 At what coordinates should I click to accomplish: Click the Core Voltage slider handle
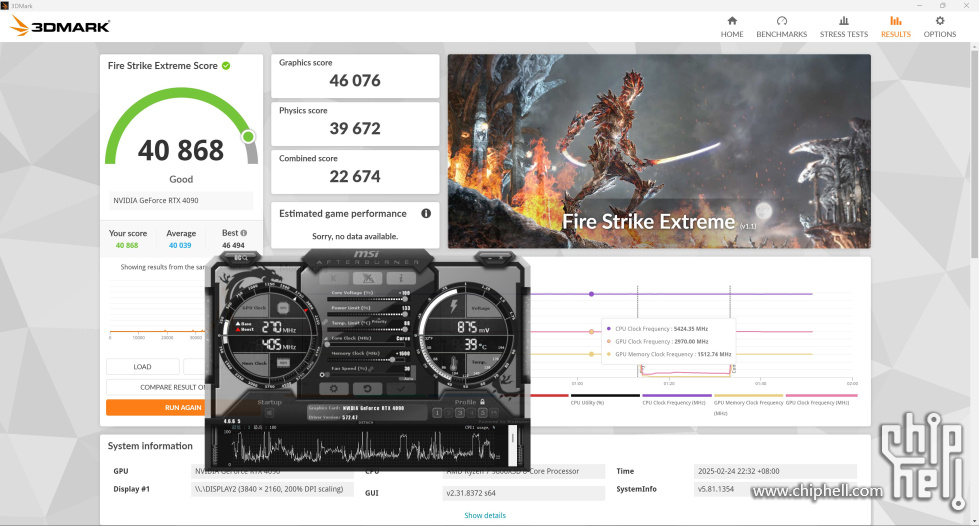405,299
